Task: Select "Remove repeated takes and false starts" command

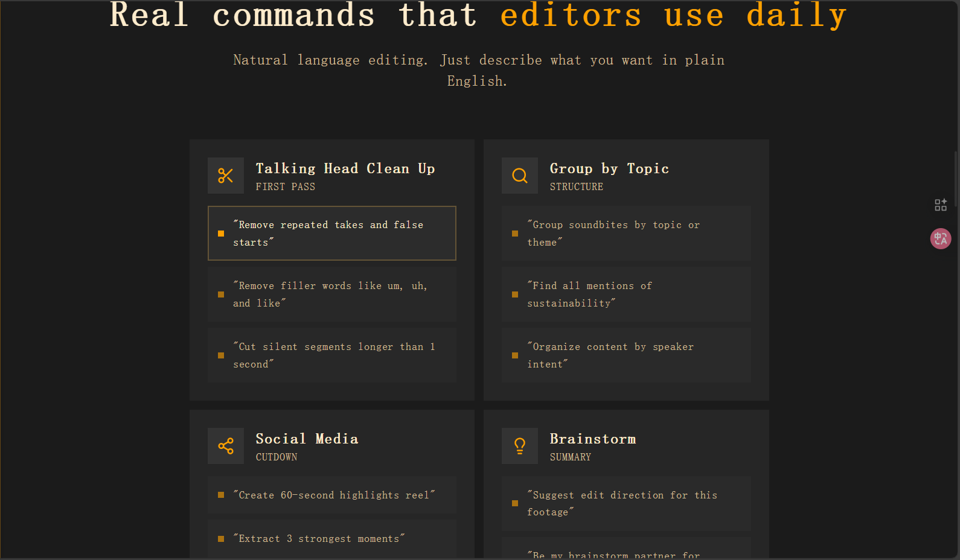Action: pos(332,234)
